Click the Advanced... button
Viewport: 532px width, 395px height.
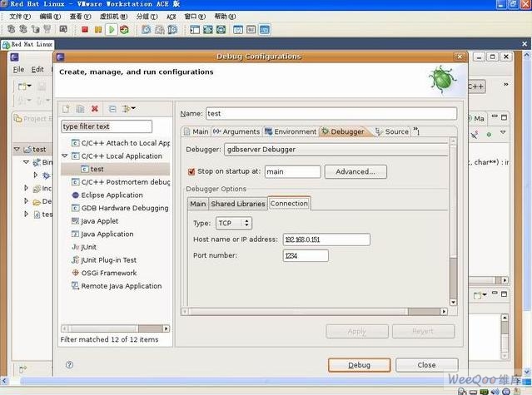(355, 172)
